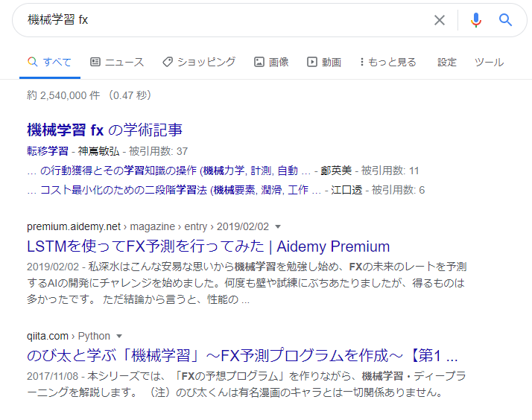Click 被引用数: 11 citation text
The height and width of the screenshot is (420, 532).
click(390, 171)
